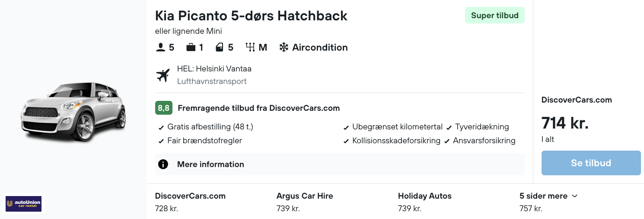The height and width of the screenshot is (219, 644).
Task: Open the DiscoverCars.com 728 kr. offer
Action: coord(190,202)
